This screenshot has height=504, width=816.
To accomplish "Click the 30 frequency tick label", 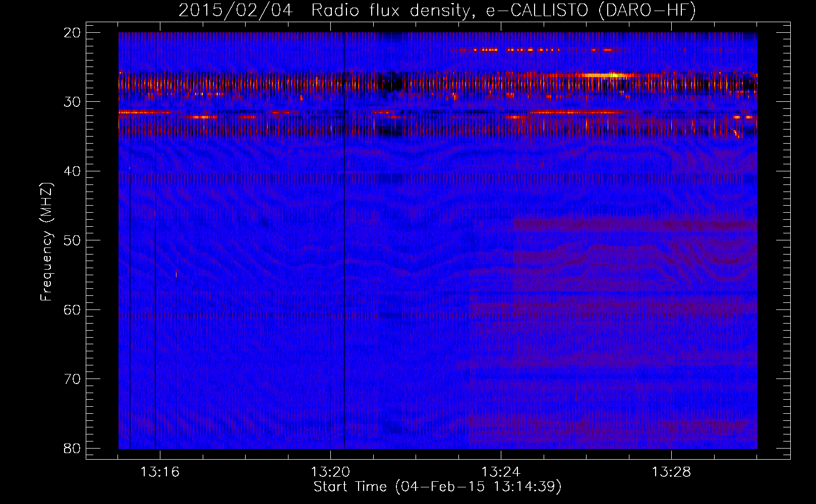I will (73, 102).
